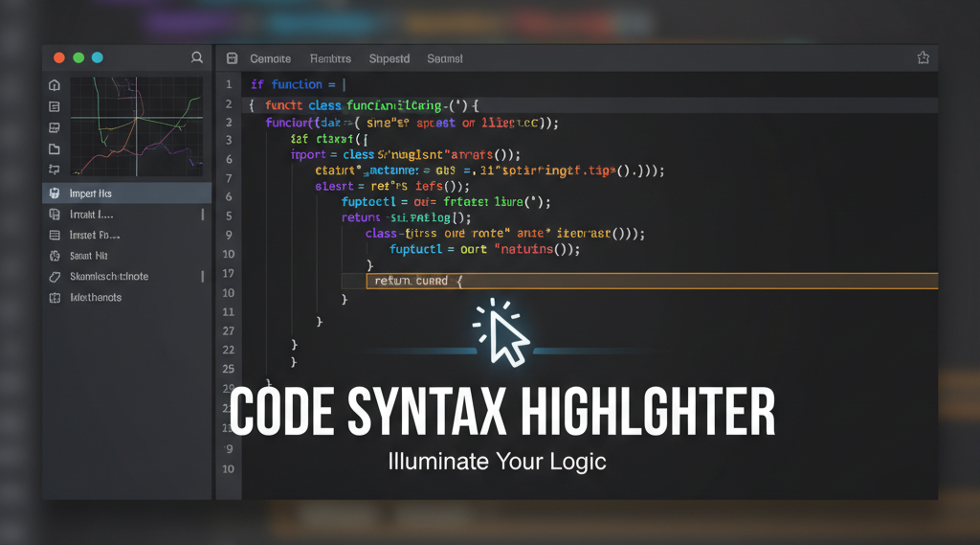Click gutter line number 25
Viewport: 980px width, 545px height.
click(x=228, y=369)
